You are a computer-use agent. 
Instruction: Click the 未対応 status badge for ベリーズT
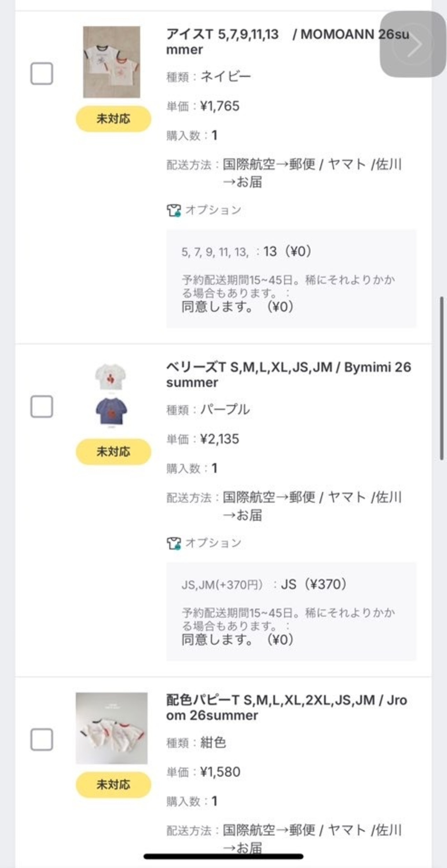[x=113, y=452]
